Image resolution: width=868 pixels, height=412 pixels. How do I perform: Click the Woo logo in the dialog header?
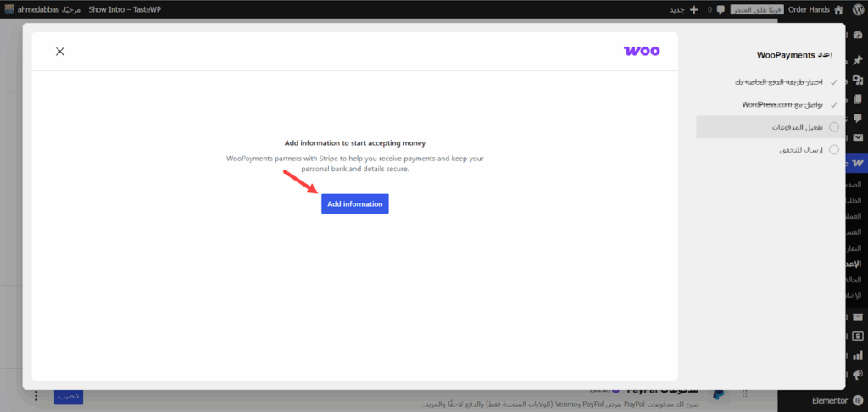point(641,51)
